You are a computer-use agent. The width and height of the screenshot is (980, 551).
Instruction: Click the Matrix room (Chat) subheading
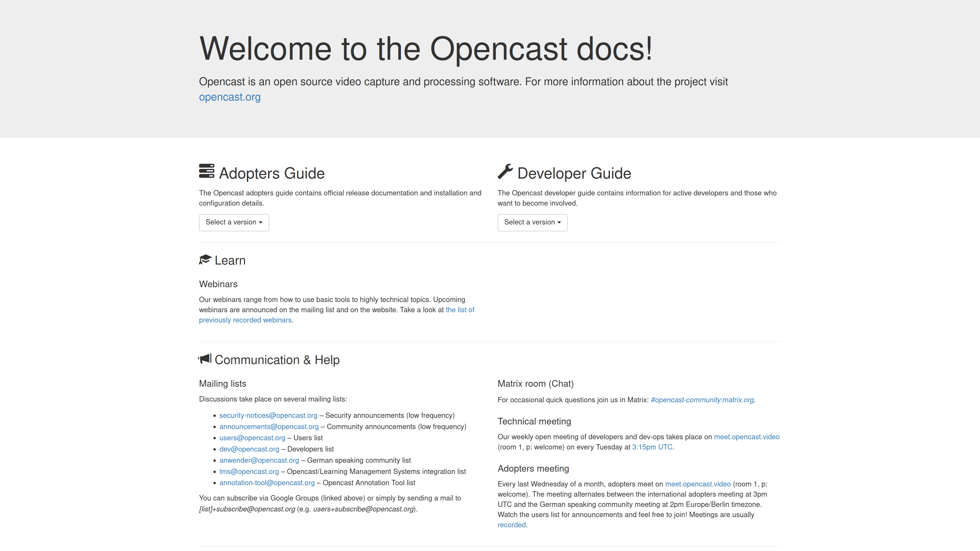tap(535, 383)
